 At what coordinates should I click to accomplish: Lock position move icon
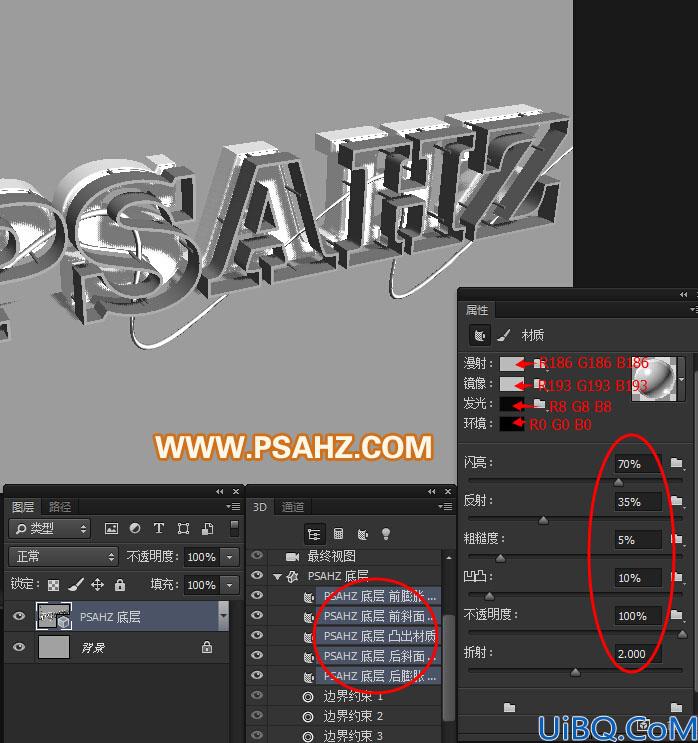[x=97, y=585]
